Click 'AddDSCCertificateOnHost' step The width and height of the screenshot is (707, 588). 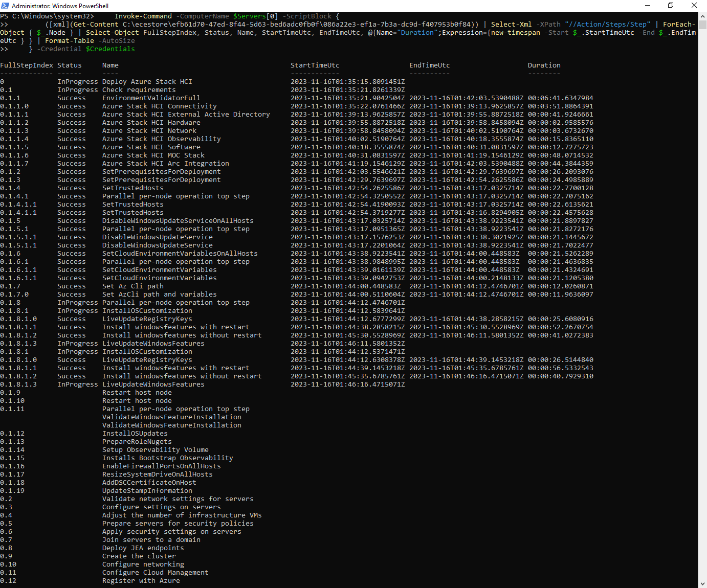click(x=149, y=483)
